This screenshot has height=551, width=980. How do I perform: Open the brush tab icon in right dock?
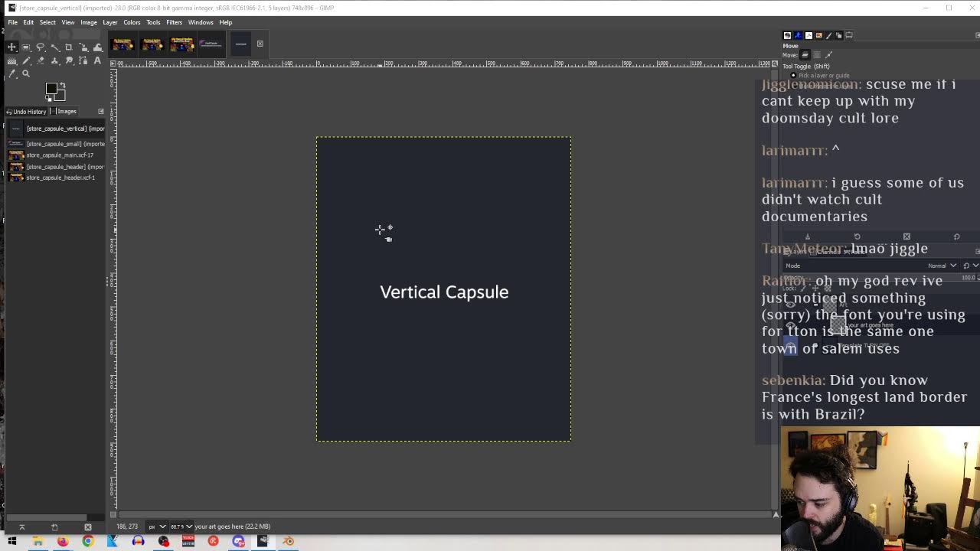click(x=828, y=35)
